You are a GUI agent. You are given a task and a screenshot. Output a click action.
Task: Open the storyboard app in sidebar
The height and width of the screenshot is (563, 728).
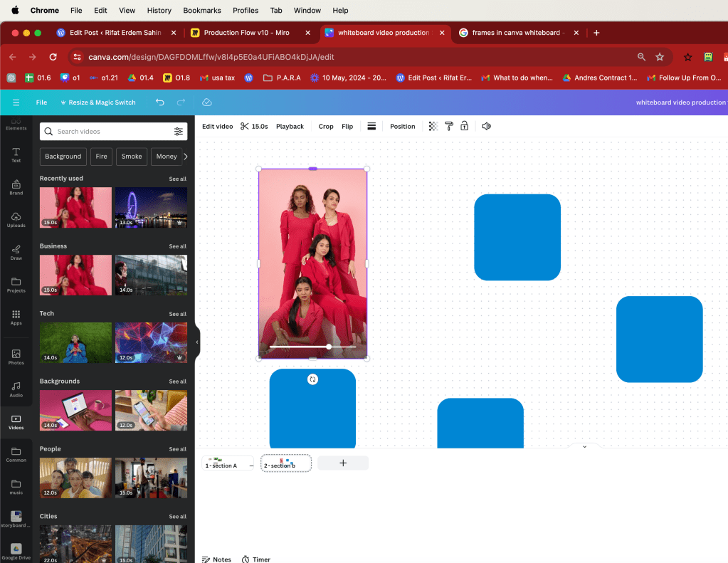[16, 520]
